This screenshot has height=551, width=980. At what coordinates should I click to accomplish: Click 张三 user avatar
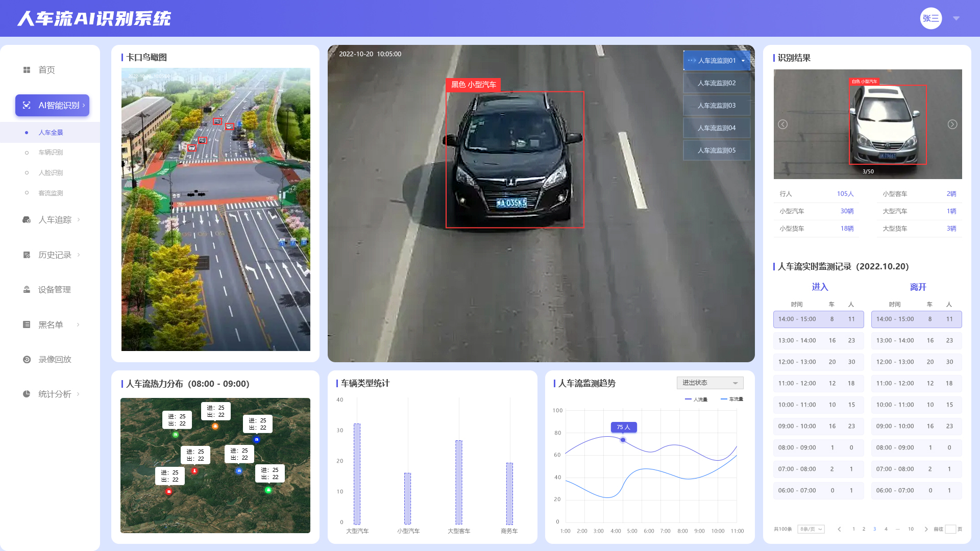coord(931,18)
